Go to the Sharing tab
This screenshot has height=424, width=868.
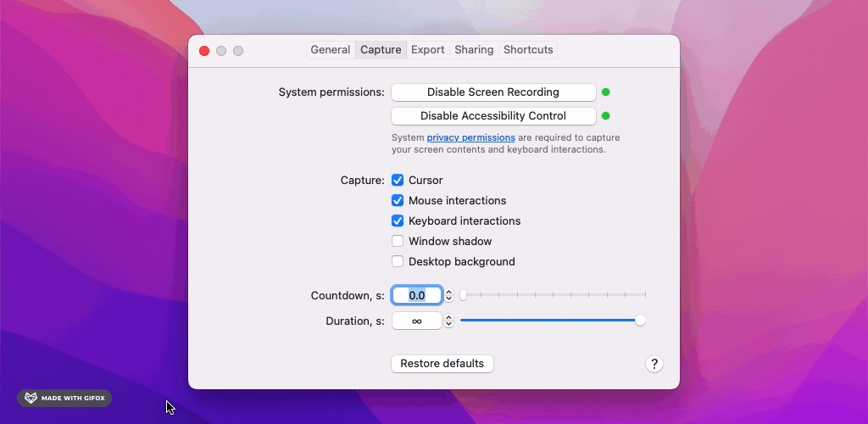474,50
